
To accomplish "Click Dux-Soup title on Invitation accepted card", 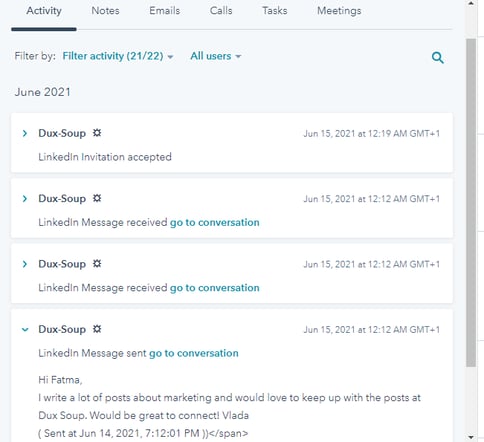I will [x=62, y=133].
